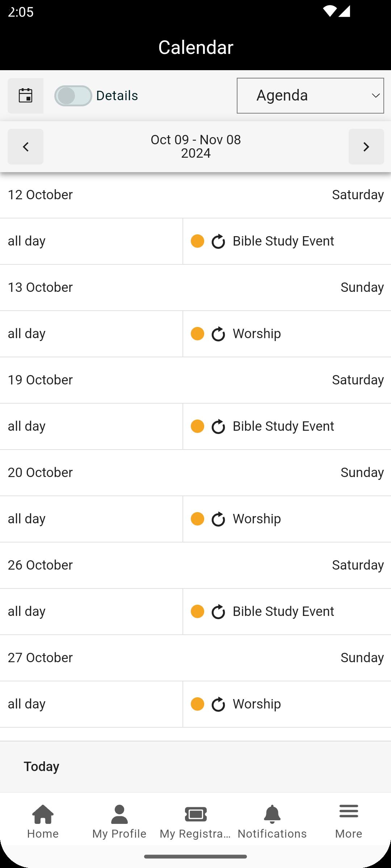Toggle the Details switch

pyautogui.click(x=73, y=96)
